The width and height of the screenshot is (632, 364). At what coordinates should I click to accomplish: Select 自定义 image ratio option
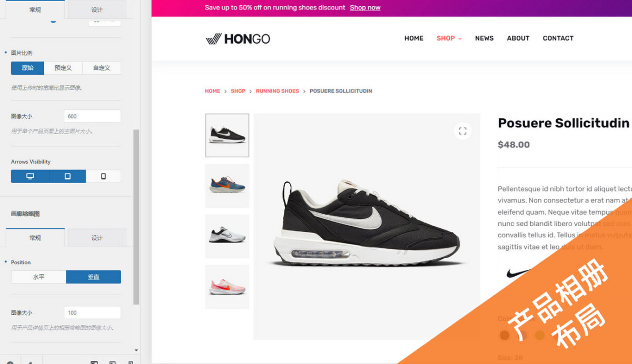click(x=102, y=68)
